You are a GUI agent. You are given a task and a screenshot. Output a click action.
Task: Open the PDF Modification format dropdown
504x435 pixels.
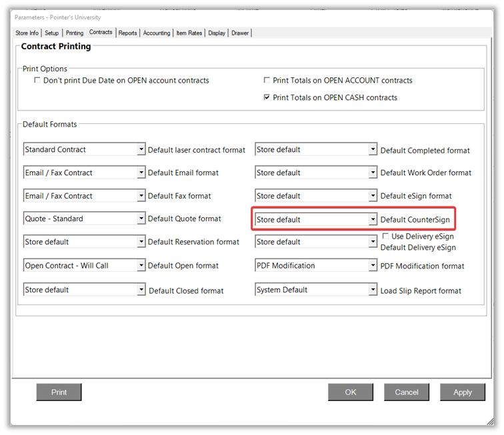373,266
